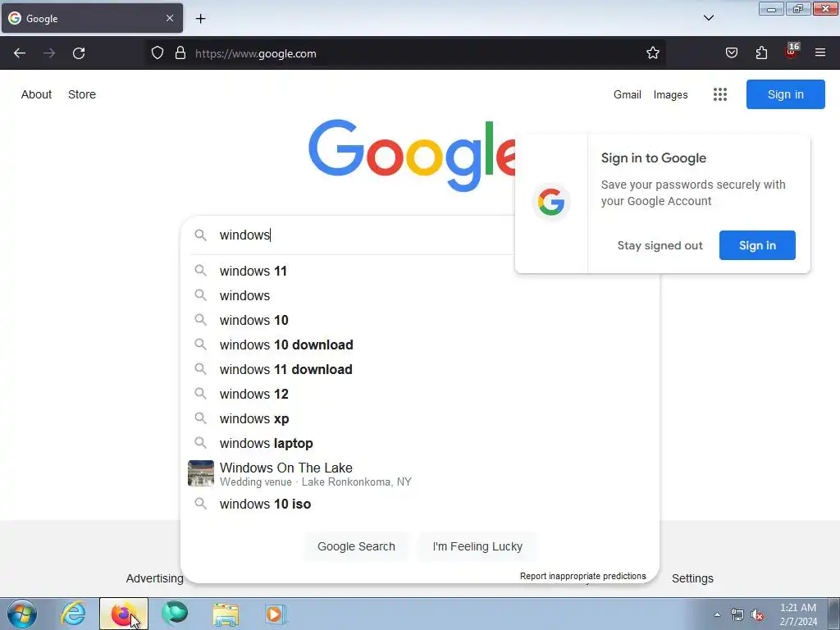Go to Google Images
The image size is (840, 630).
(670, 95)
